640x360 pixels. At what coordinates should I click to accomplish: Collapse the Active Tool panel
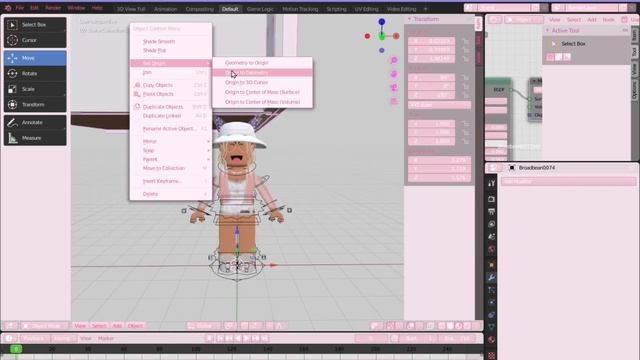pos(548,31)
